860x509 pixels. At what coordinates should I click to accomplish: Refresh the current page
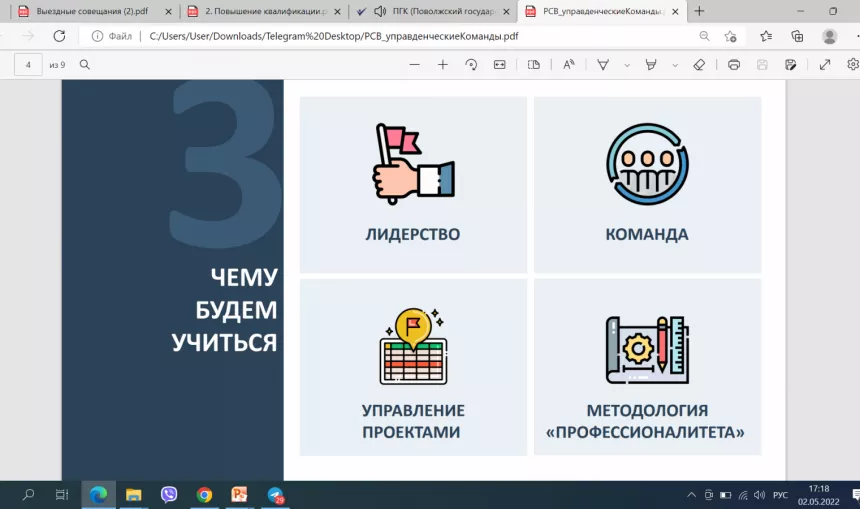[x=59, y=36]
